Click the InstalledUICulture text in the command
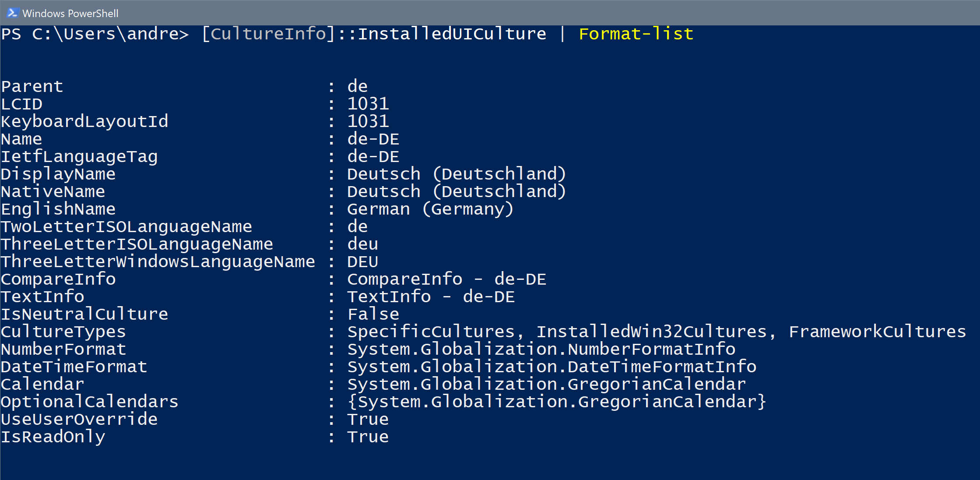Viewport: 980px width, 480px height. 452,34
